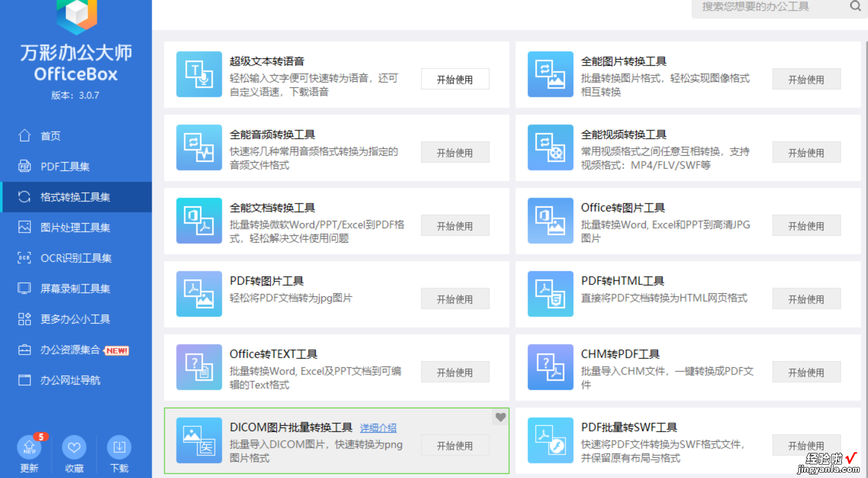The height and width of the screenshot is (478, 868).
Task: Start using 全能文档转换工具
Action: 455,226
